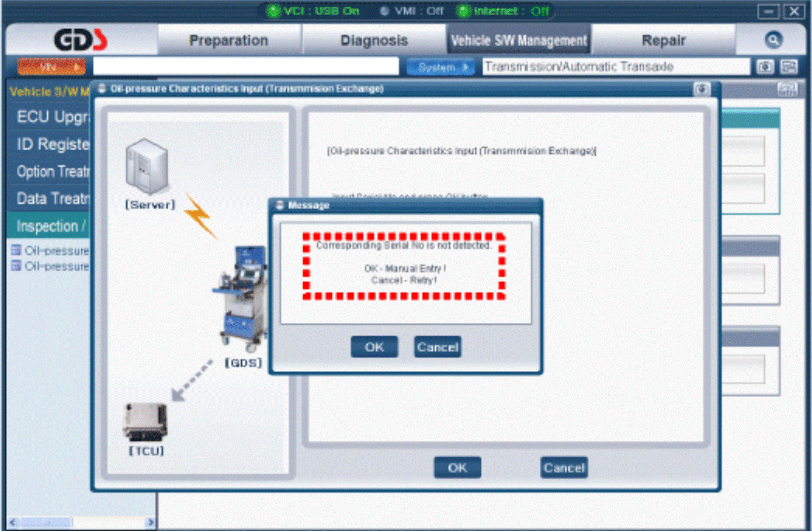The width and height of the screenshot is (812, 532).
Task: Minimize the GDS window
Action: [769, 11]
